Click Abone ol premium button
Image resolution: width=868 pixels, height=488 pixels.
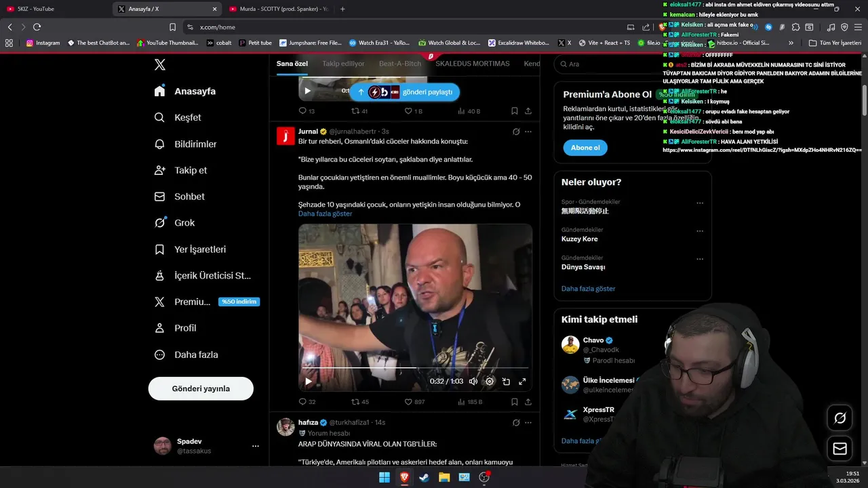pos(585,148)
